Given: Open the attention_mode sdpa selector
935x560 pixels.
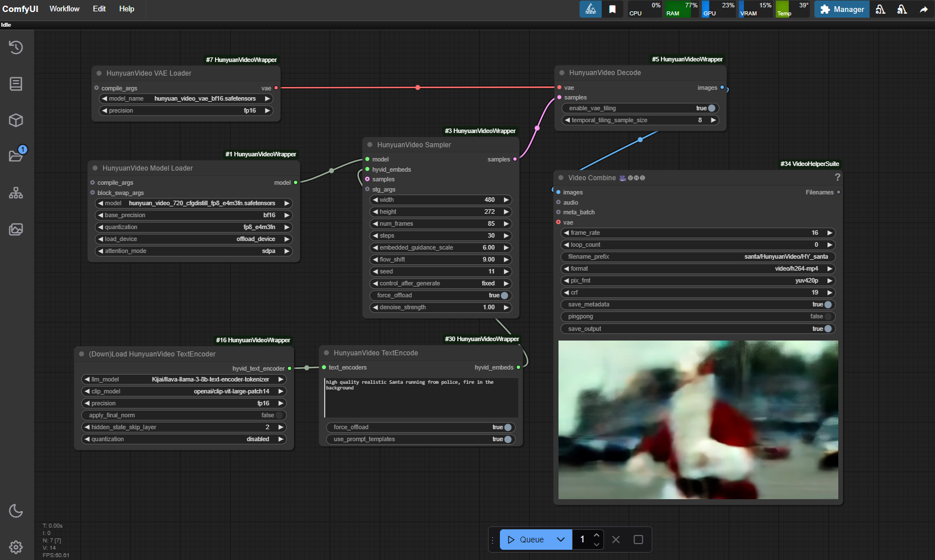Looking at the screenshot, I should [x=193, y=251].
